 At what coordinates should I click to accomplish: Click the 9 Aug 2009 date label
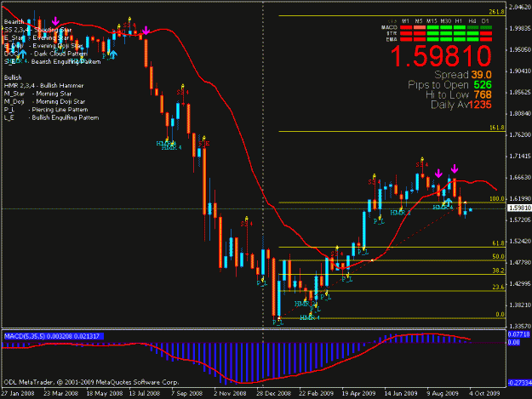443,393
